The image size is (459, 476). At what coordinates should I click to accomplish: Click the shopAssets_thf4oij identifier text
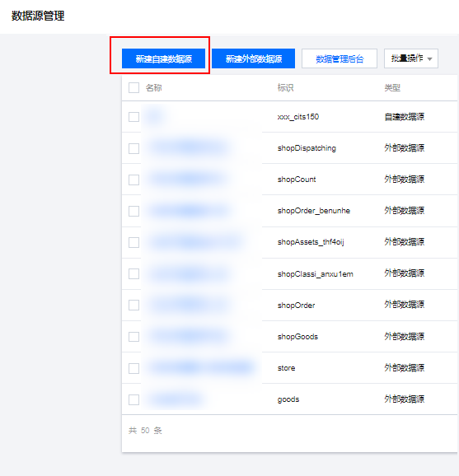tap(311, 242)
